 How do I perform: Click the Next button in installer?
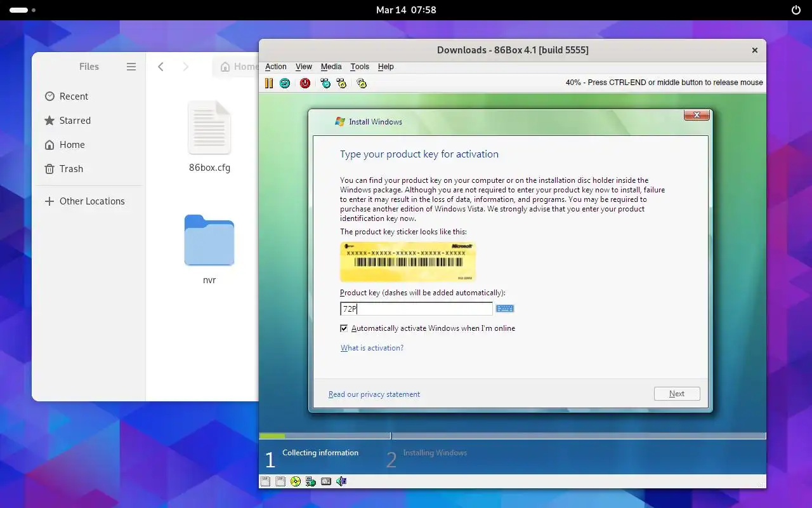677,394
